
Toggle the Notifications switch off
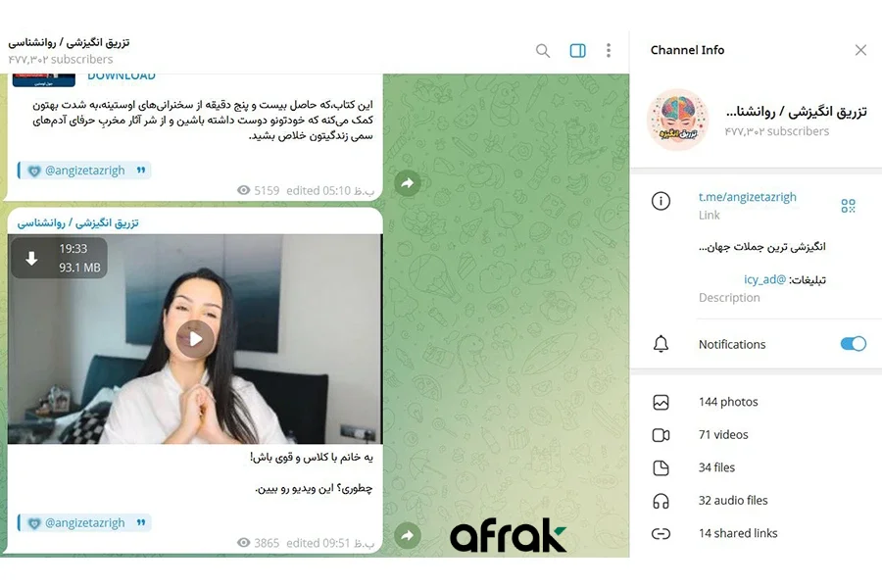(853, 344)
